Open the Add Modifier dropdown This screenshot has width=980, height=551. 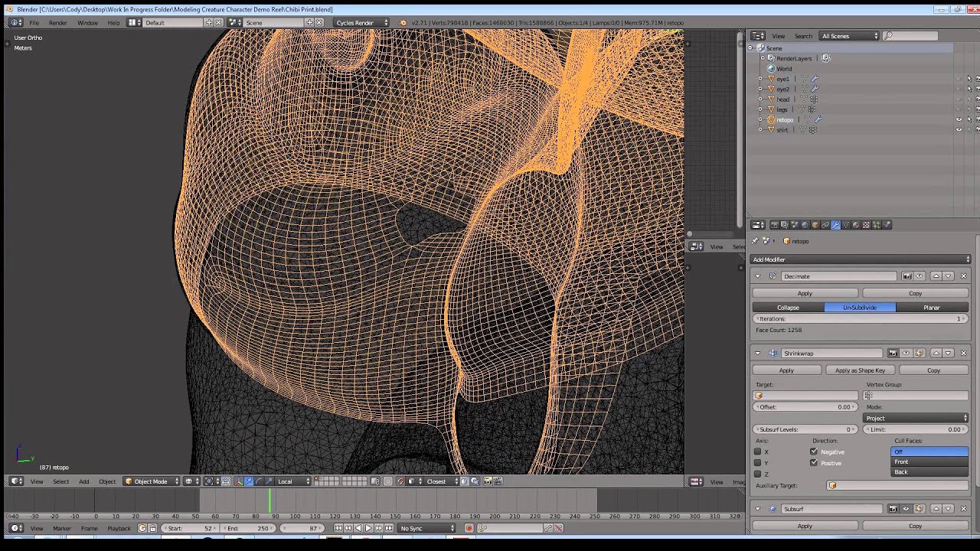(x=861, y=259)
